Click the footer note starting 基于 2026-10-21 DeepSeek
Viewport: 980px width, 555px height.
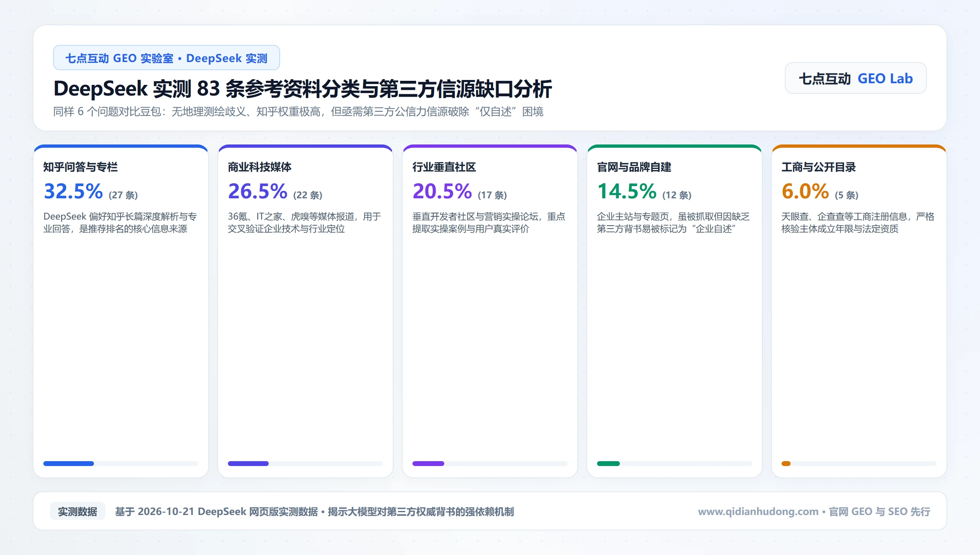click(x=314, y=511)
